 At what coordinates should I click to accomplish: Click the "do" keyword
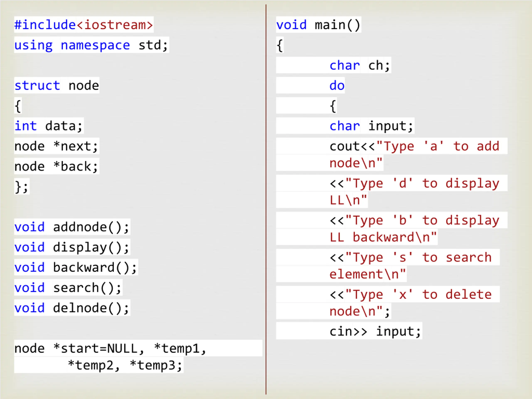(337, 86)
